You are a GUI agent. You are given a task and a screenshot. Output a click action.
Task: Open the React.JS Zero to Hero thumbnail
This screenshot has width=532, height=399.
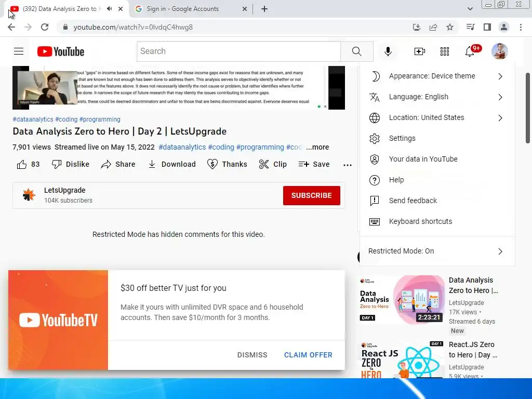(x=402, y=359)
